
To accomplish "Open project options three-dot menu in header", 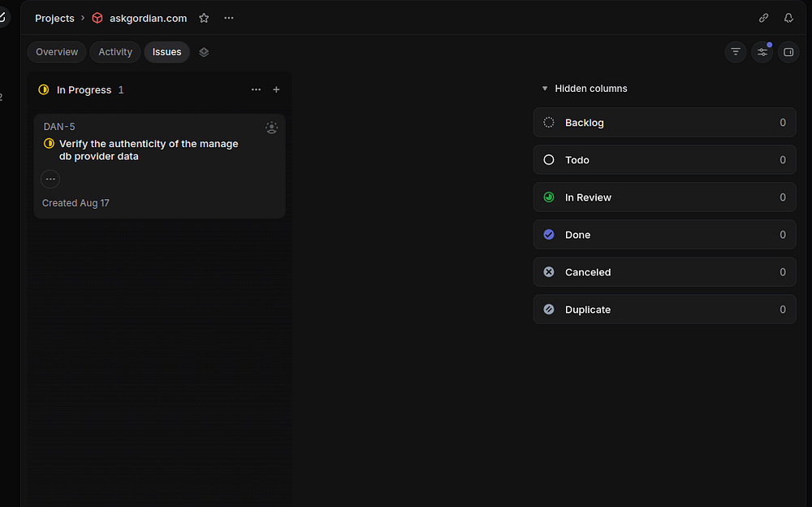I will point(229,18).
